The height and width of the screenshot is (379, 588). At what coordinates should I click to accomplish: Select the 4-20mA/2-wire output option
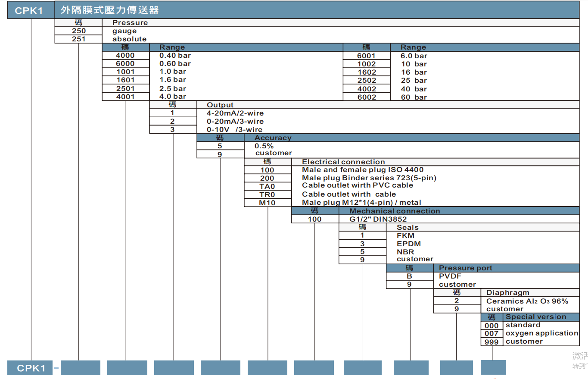[235, 113]
